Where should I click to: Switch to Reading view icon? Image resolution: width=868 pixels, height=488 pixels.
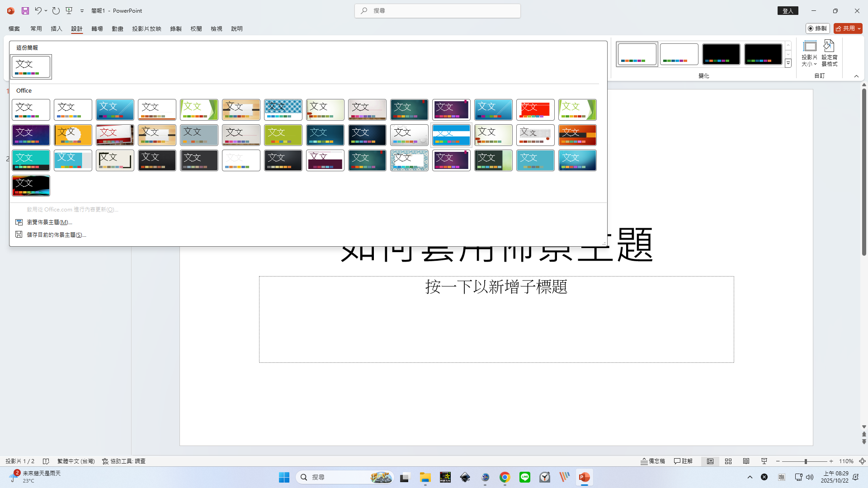click(746, 461)
